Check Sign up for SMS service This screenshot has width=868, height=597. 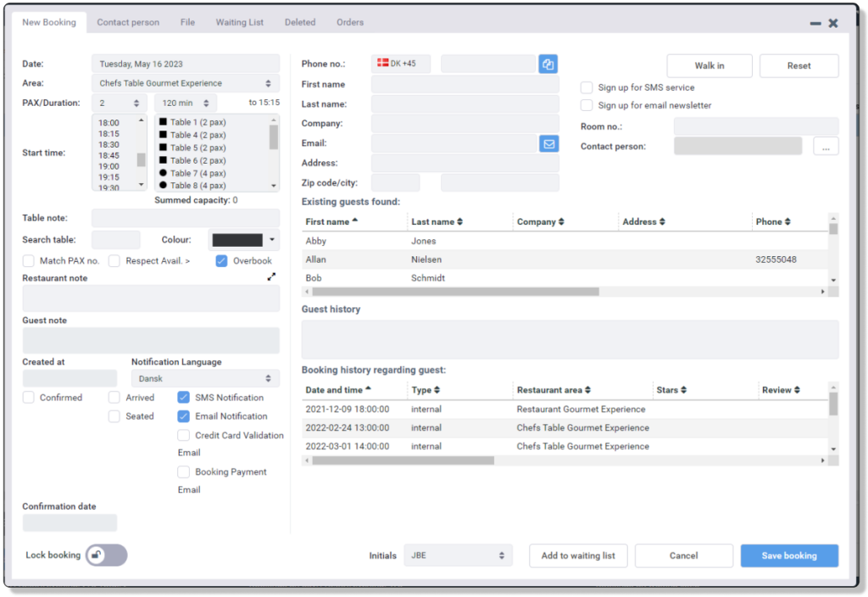(x=587, y=87)
